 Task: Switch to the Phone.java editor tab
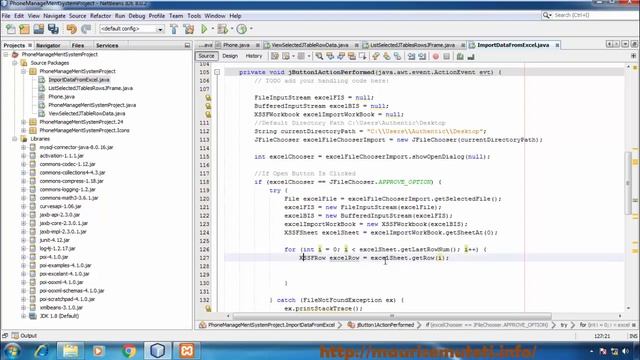[x=236, y=45]
